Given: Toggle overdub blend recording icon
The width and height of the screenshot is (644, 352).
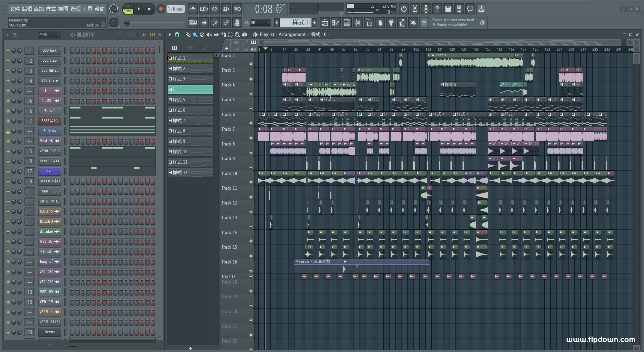Looking at the screenshot, I should point(226,9).
